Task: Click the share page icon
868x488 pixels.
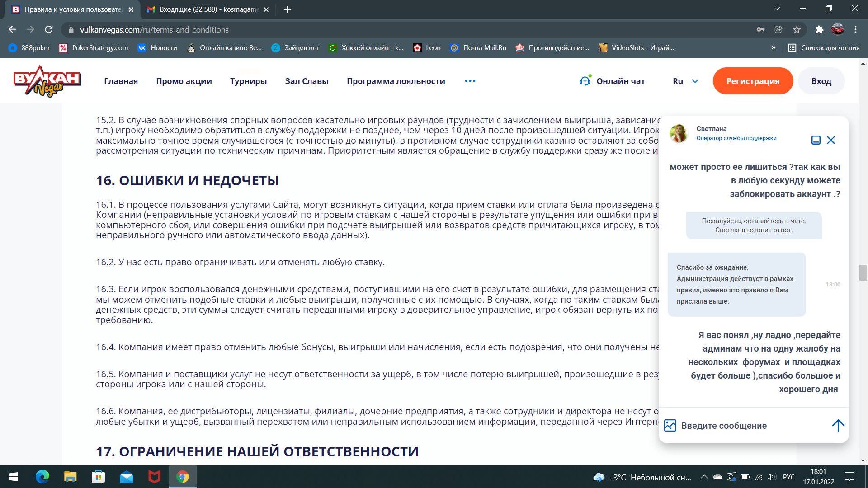Action: tap(778, 30)
